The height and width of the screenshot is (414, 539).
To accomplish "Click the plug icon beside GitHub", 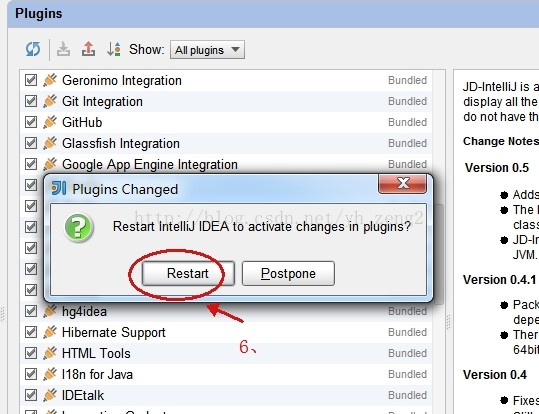I will click(50, 122).
